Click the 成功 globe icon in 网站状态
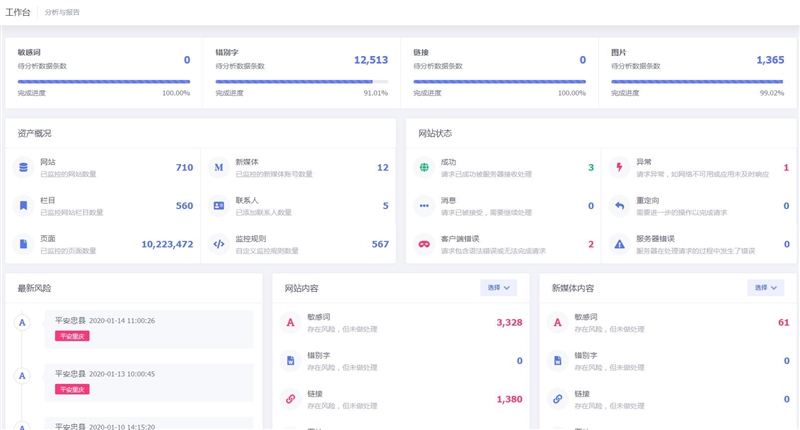800x430 pixels. [x=424, y=167]
